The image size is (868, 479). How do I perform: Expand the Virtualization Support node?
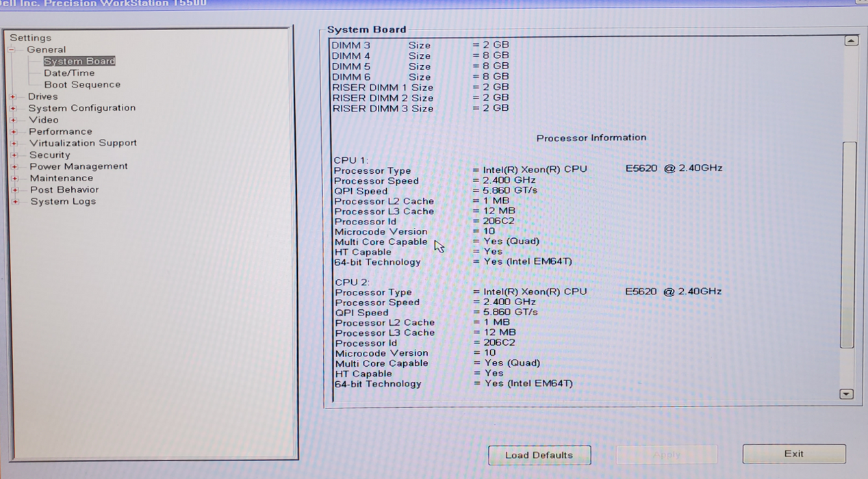click(13, 143)
